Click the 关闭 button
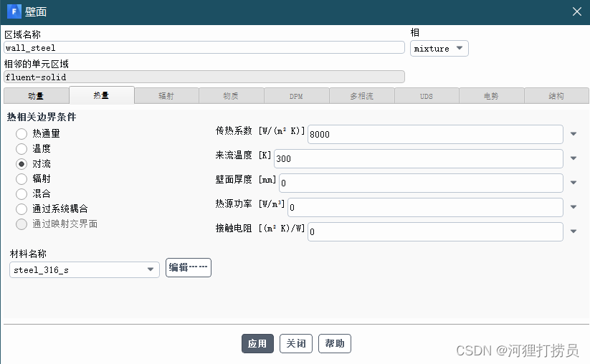590x364 pixels. pyautogui.click(x=296, y=344)
